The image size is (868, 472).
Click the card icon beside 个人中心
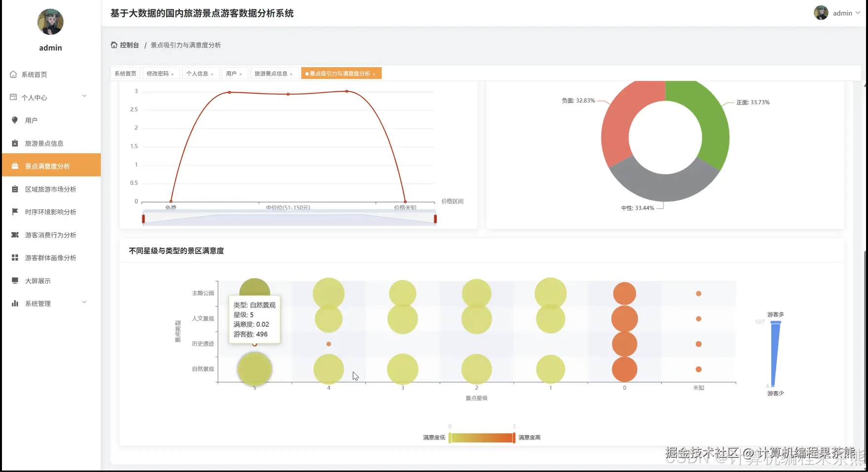(x=13, y=97)
